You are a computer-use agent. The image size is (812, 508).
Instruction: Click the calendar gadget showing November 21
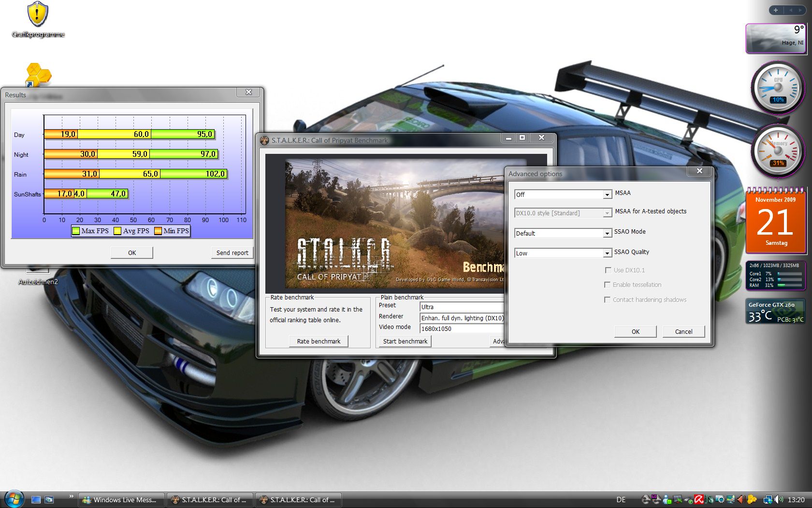point(776,221)
